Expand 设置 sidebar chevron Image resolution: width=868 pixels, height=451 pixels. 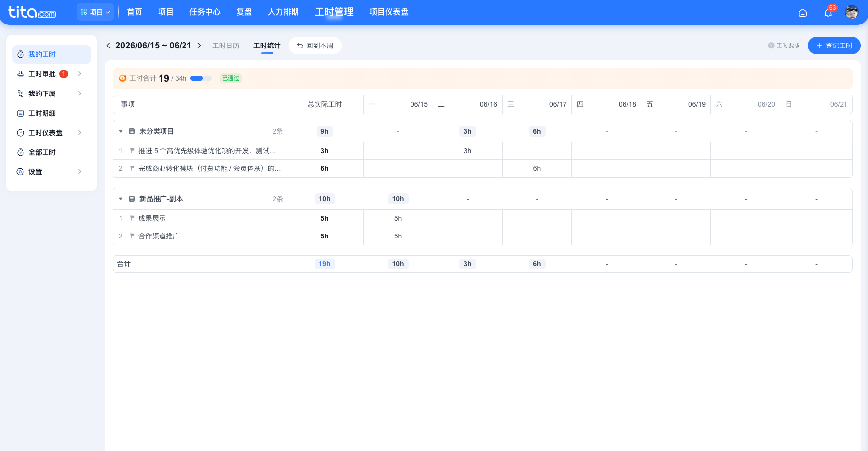pos(80,172)
